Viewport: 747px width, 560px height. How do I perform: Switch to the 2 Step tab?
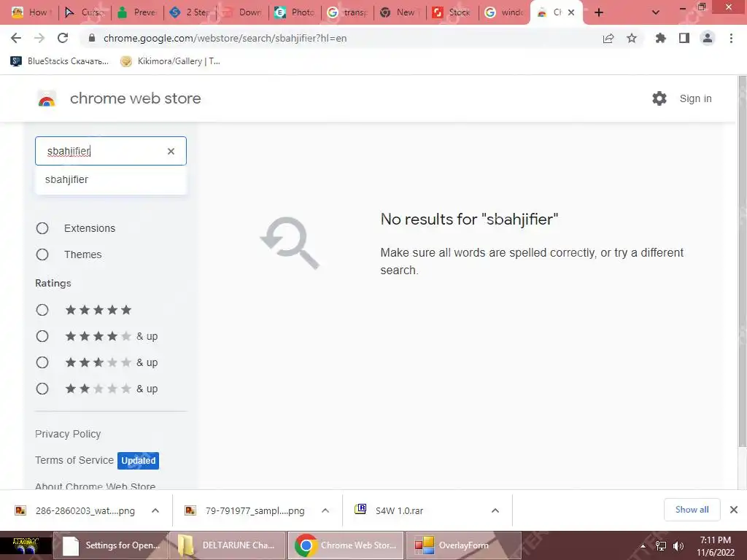pos(190,12)
